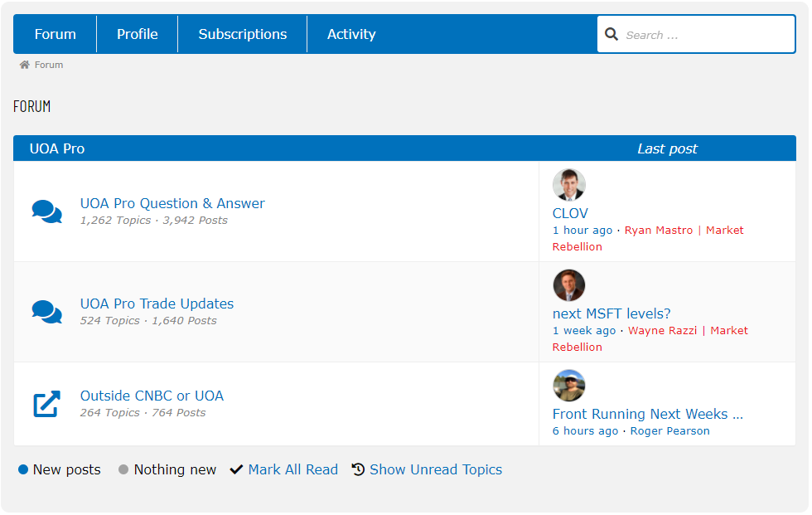Viewport: 812px width, 515px height.
Task: Click the UOA Pro category header
Action: click(57, 148)
